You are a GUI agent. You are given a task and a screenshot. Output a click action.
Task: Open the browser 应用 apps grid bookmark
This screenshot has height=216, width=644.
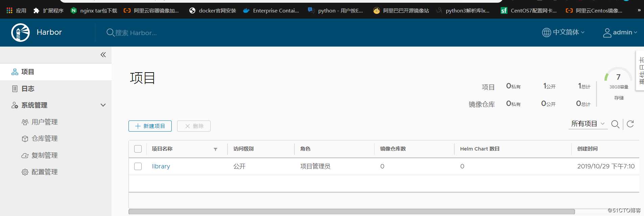(16, 10)
